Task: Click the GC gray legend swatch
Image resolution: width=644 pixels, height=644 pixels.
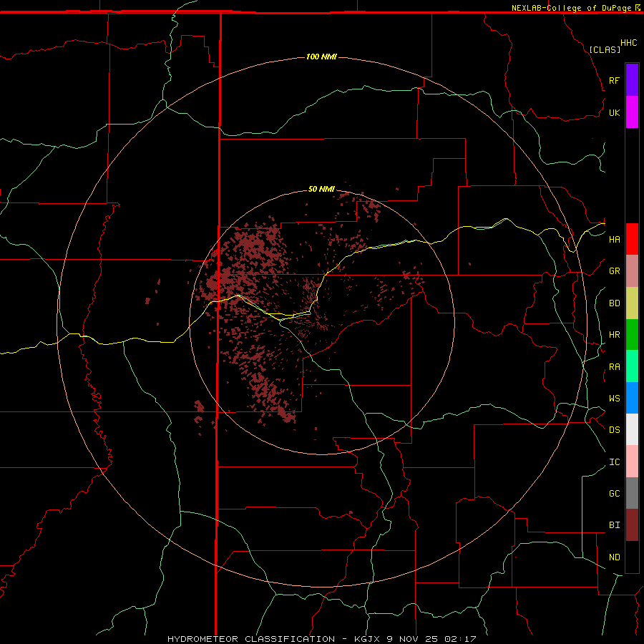Action: click(x=632, y=493)
